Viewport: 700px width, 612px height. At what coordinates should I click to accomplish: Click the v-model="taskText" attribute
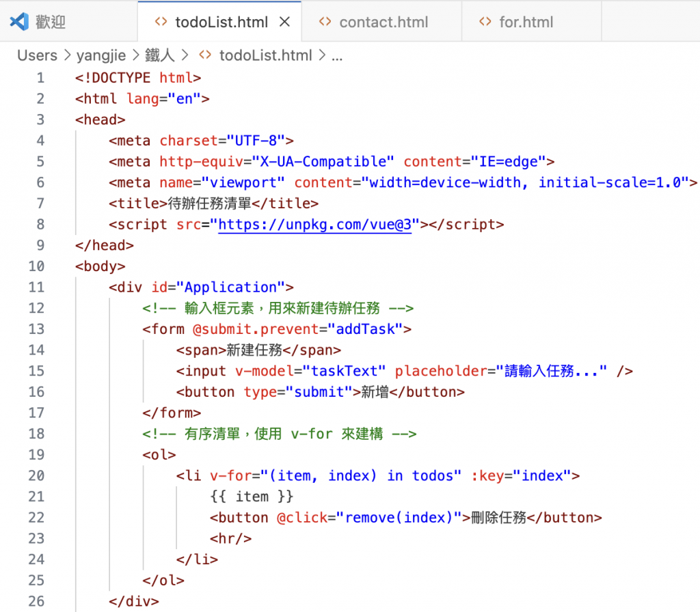pos(311,371)
